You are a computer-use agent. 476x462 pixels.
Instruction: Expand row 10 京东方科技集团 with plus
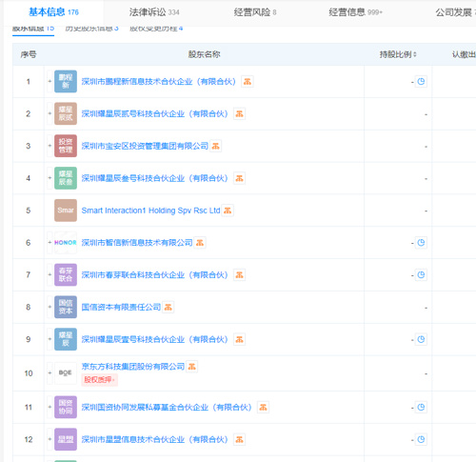(x=50, y=373)
